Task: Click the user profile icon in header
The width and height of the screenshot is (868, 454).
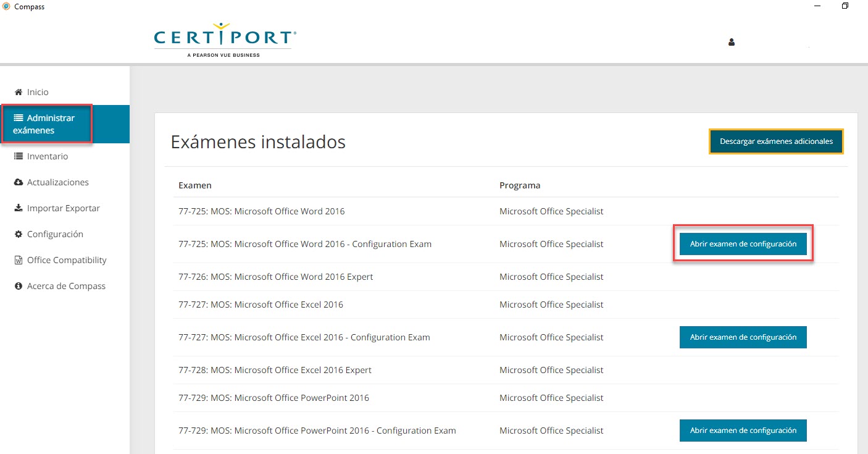Action: click(732, 43)
